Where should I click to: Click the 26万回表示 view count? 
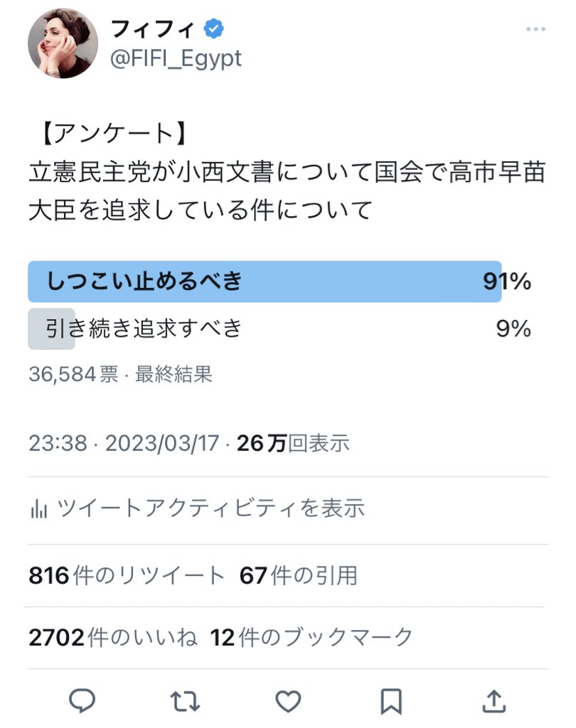(293, 444)
